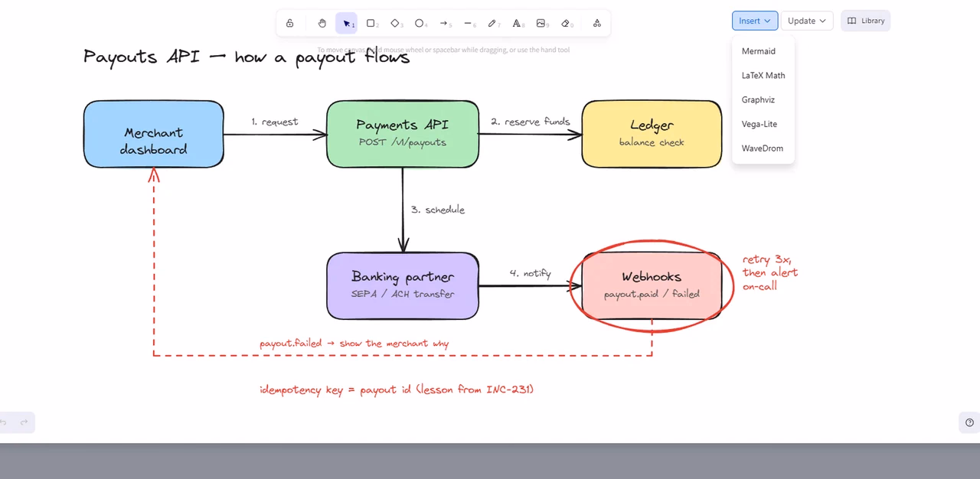Select the Arrow tool
The width and height of the screenshot is (980, 479).
pyautogui.click(x=445, y=24)
